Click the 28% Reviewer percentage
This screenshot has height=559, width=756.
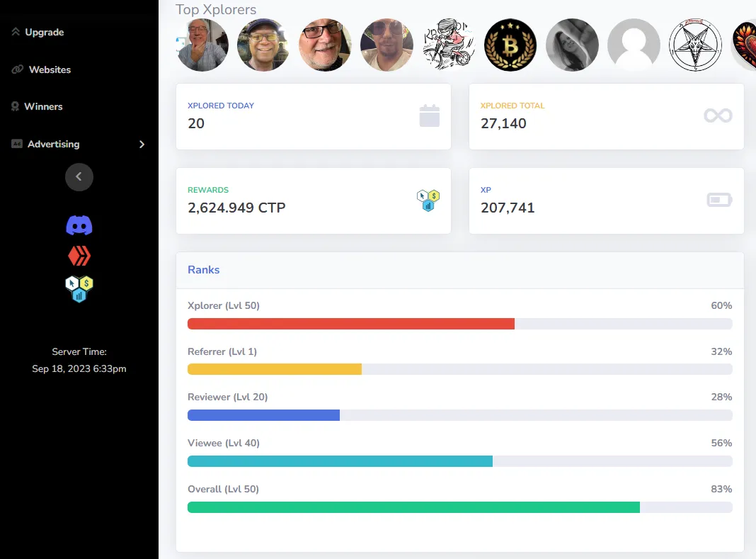pos(721,397)
